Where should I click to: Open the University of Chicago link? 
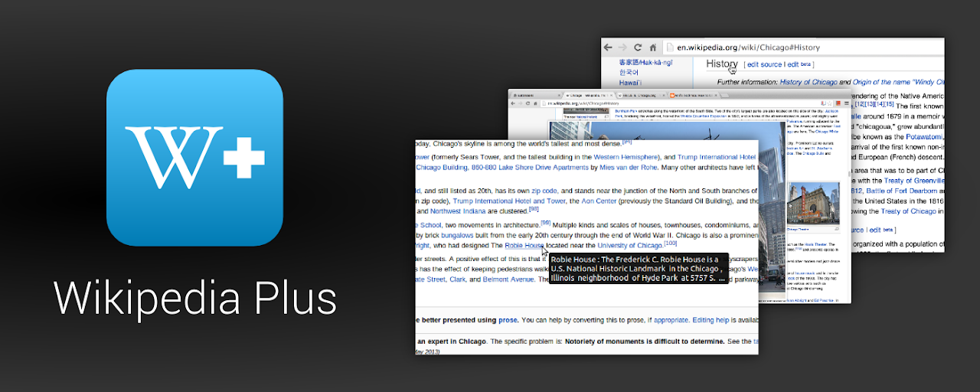click(x=629, y=246)
